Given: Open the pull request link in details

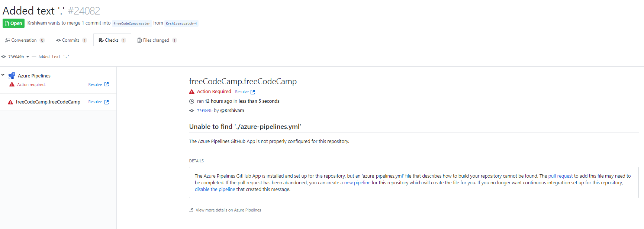Looking at the screenshot, I should (x=560, y=176).
